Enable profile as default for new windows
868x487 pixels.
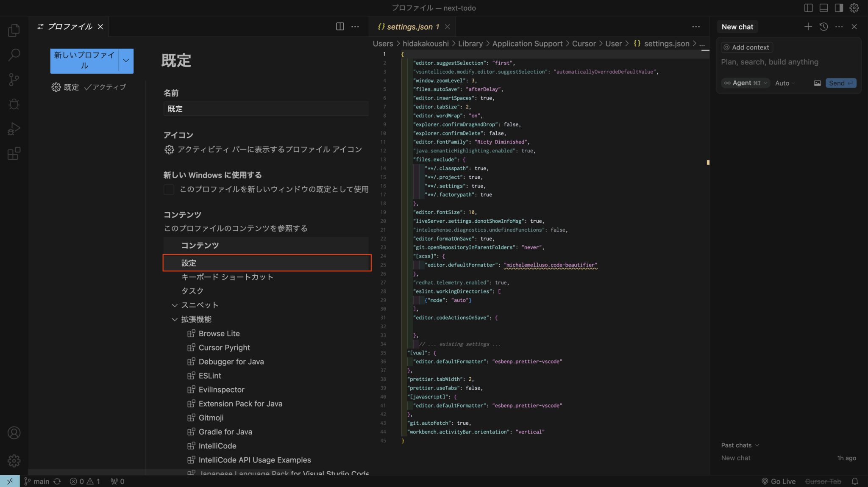click(x=169, y=189)
